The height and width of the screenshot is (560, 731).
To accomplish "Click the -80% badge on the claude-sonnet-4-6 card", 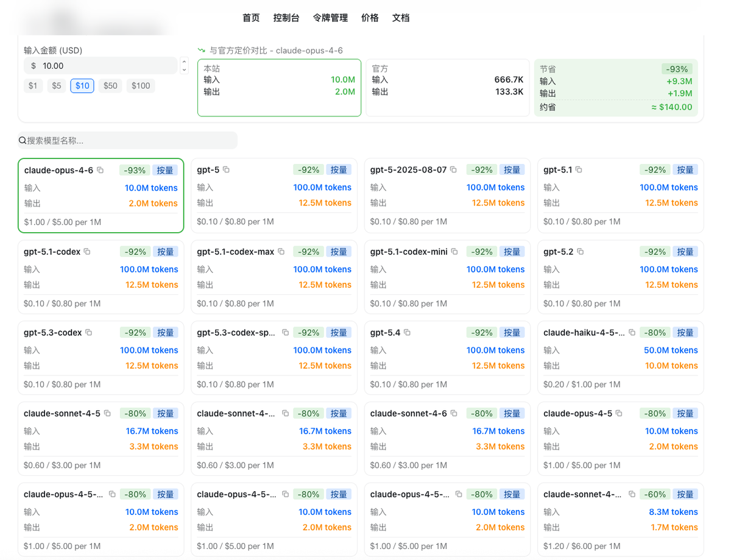I will [482, 414].
